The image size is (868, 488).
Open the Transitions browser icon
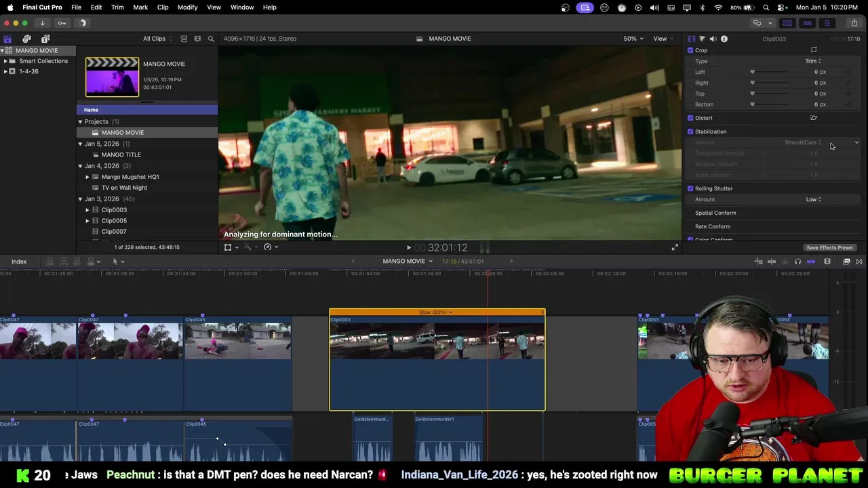pyautogui.click(x=859, y=262)
